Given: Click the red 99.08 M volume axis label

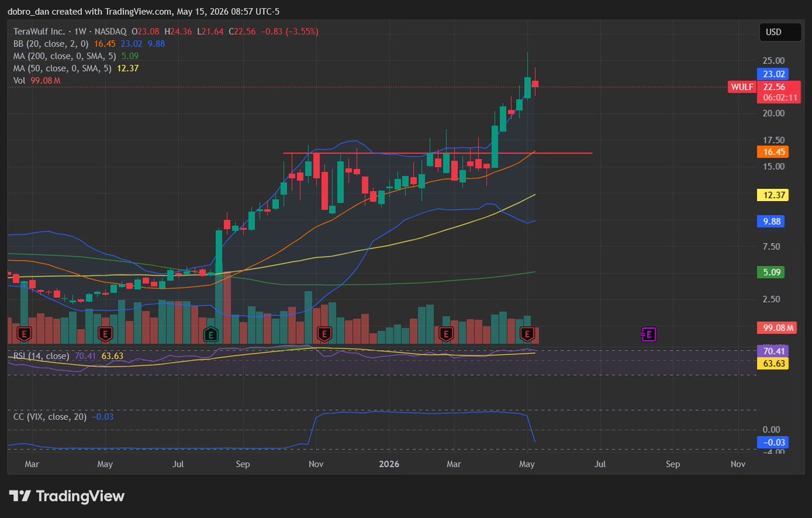Looking at the screenshot, I should [777, 328].
